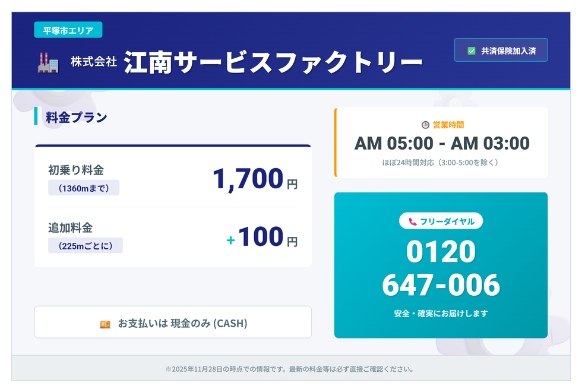Screen dimensions: 582x392
Task: Click the 安全・確実にお届けします caption
Action: point(441,314)
